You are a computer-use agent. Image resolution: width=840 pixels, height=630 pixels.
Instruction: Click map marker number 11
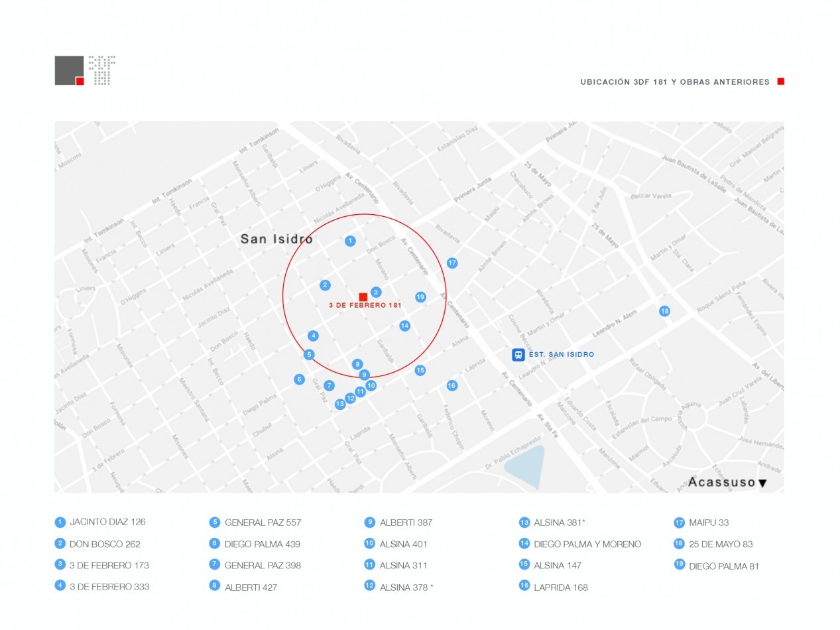pos(360,392)
